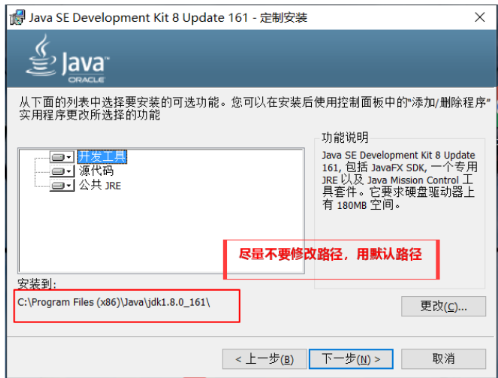Click the install path C:\Program Files (x86)\Java\jdk1.8.0_161\

(114, 302)
